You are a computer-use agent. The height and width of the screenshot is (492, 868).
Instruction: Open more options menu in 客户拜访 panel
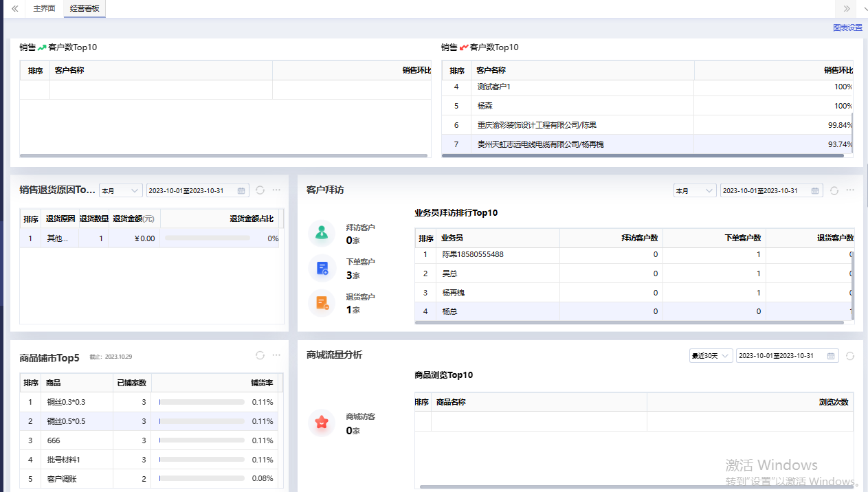point(851,190)
